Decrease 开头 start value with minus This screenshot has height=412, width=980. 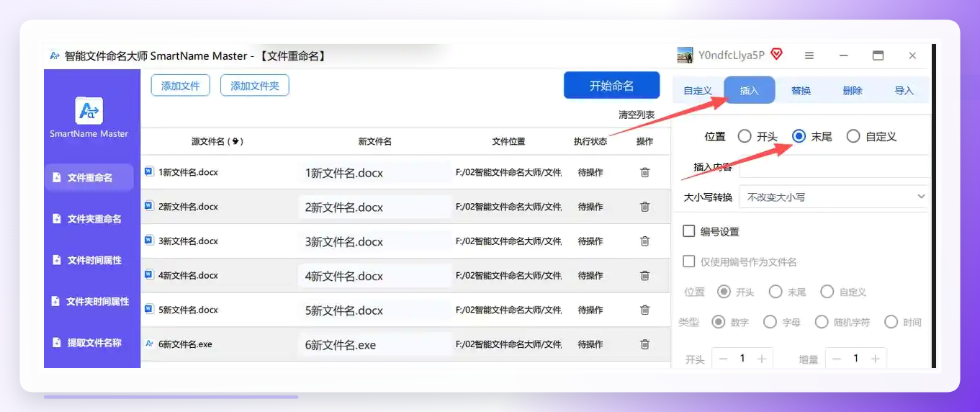click(x=723, y=359)
